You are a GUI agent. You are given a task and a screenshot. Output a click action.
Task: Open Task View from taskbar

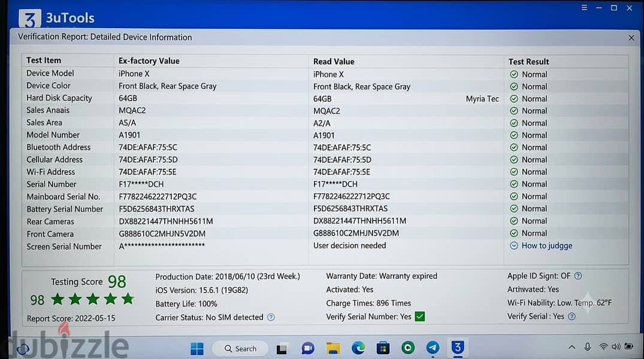pos(282,349)
